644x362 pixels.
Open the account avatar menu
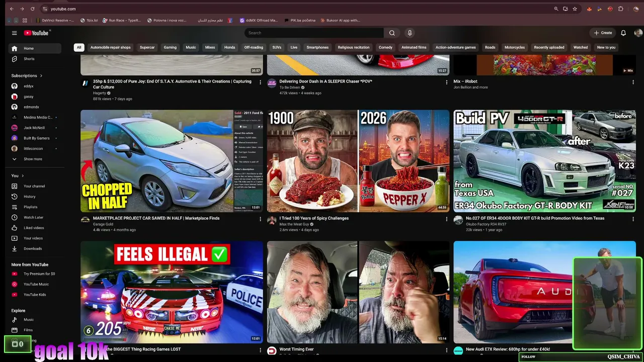(x=638, y=33)
